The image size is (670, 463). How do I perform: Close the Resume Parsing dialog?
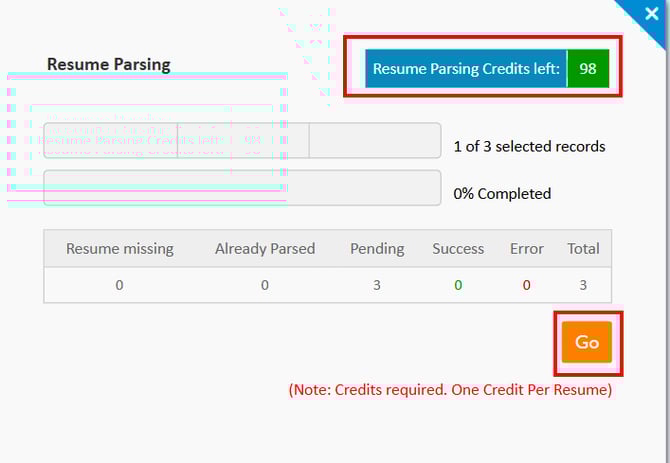652,14
